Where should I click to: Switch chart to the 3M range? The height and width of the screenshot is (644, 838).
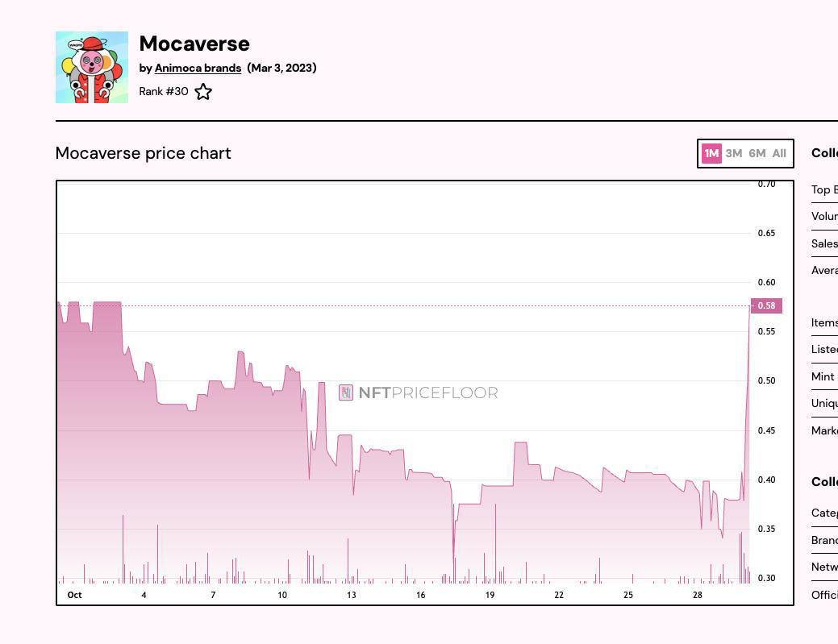point(734,153)
